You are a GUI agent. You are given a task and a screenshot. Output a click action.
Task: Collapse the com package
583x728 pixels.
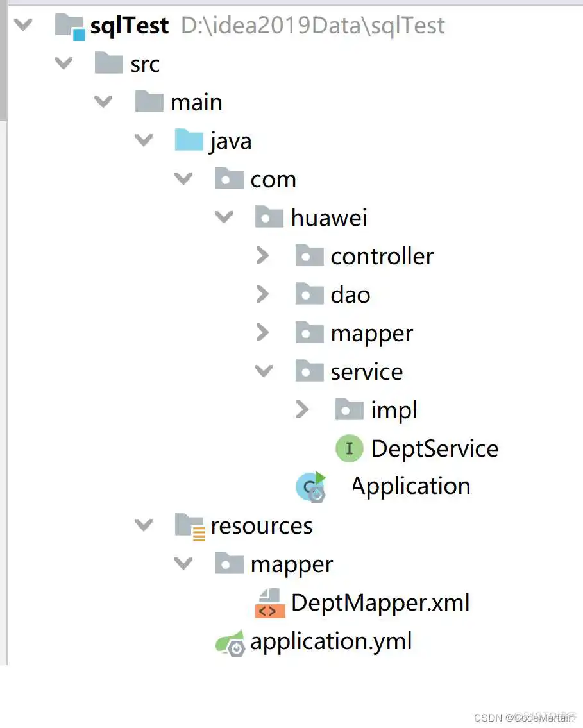tap(184, 179)
